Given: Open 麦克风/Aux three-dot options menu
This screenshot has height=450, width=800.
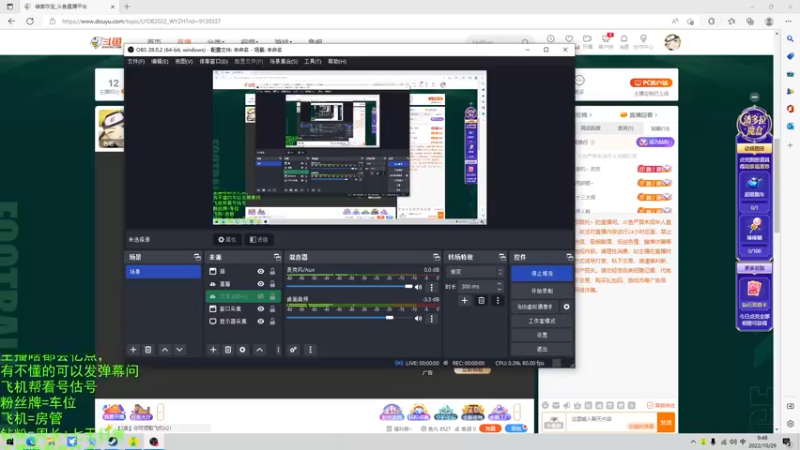Looking at the screenshot, I should click(432, 287).
